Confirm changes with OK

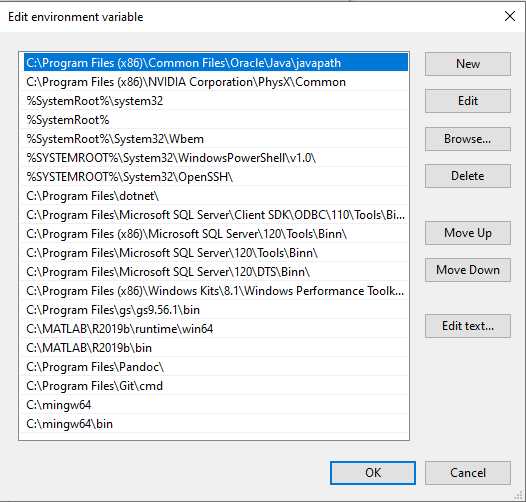(373, 473)
